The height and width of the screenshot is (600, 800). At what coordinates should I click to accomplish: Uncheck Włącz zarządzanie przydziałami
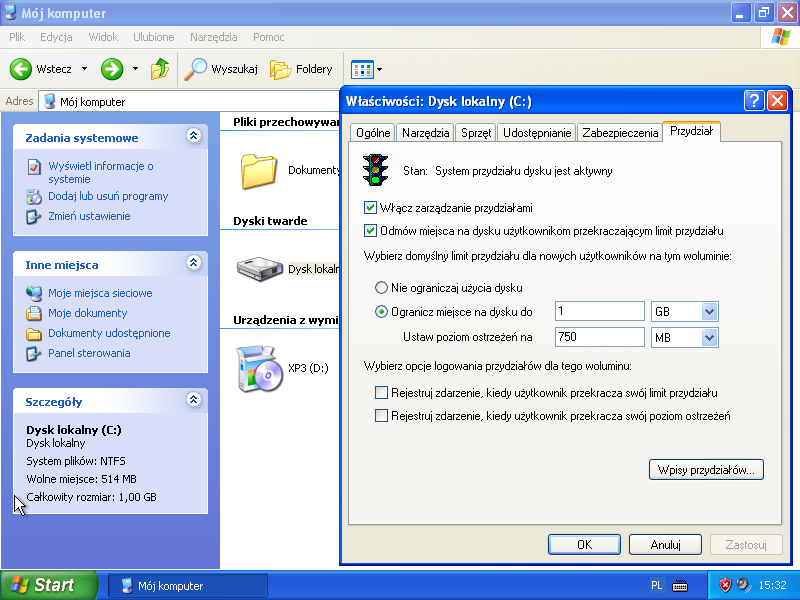[372, 208]
